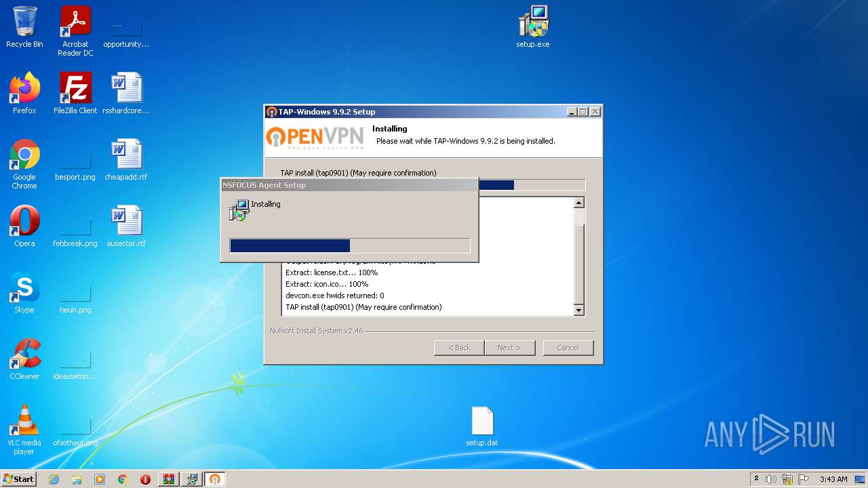Click the Next button in TAP-Windows Setup

click(x=509, y=348)
